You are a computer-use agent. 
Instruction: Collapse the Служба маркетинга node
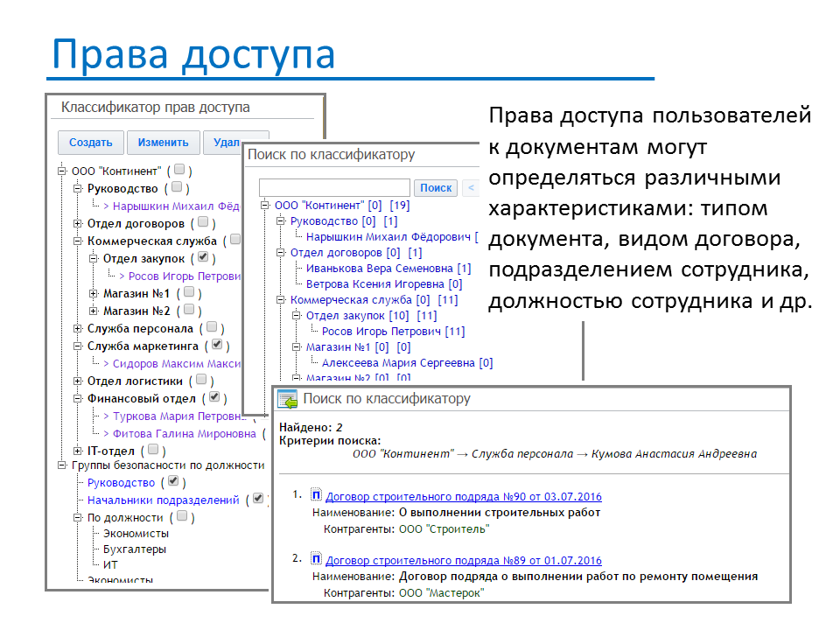click(x=78, y=346)
